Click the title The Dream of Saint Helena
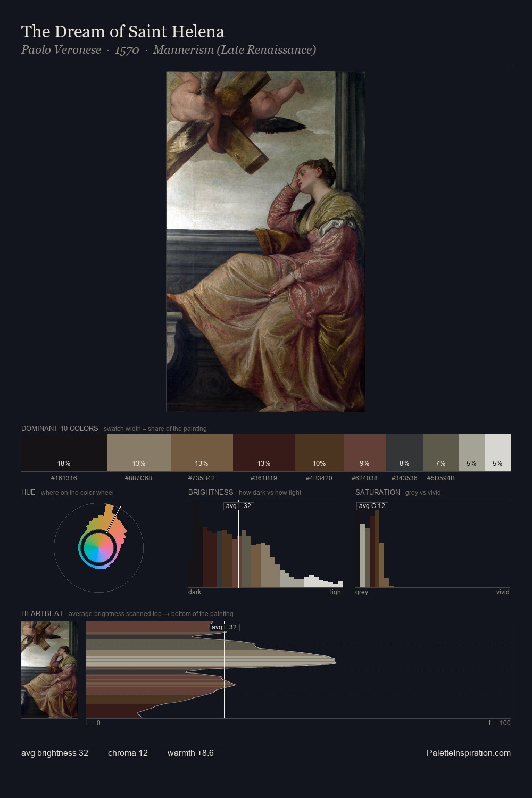 (x=123, y=31)
